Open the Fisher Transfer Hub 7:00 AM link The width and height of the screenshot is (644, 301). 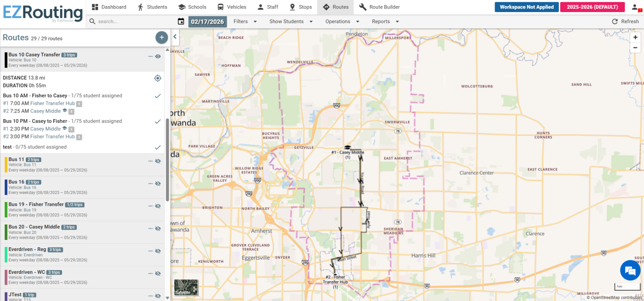(52, 104)
